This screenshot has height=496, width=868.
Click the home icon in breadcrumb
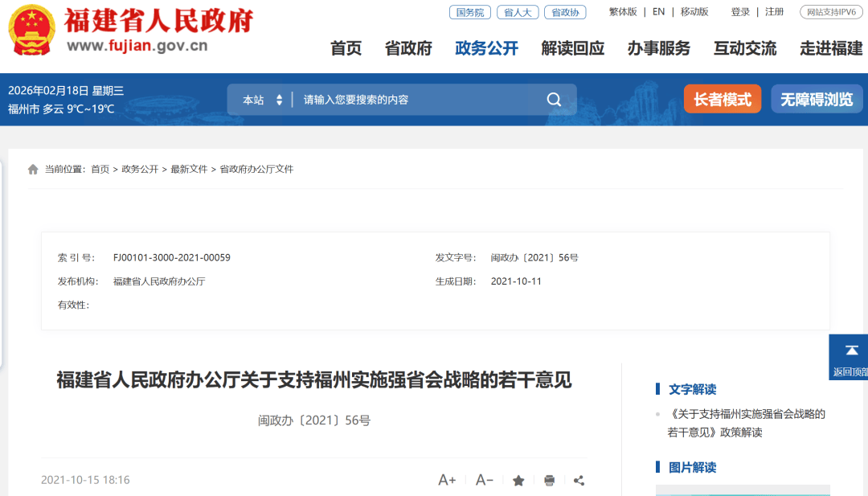(x=33, y=170)
